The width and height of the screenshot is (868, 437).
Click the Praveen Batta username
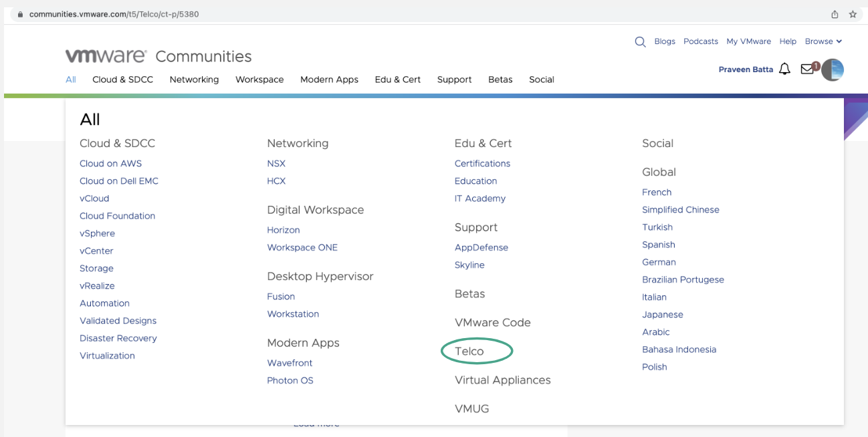[746, 69]
